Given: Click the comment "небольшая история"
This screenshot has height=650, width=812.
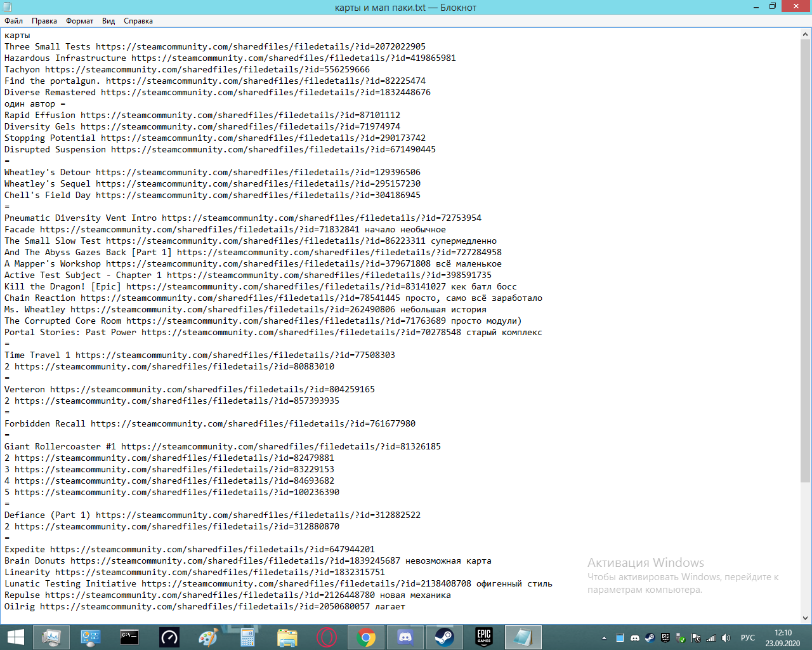Looking at the screenshot, I should tap(443, 310).
